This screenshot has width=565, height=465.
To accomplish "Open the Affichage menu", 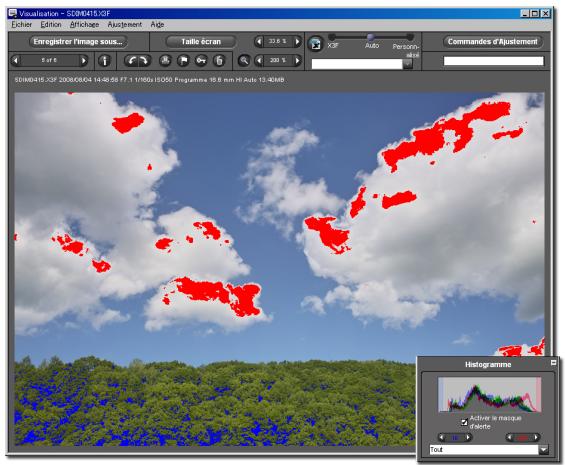I will pos(85,25).
